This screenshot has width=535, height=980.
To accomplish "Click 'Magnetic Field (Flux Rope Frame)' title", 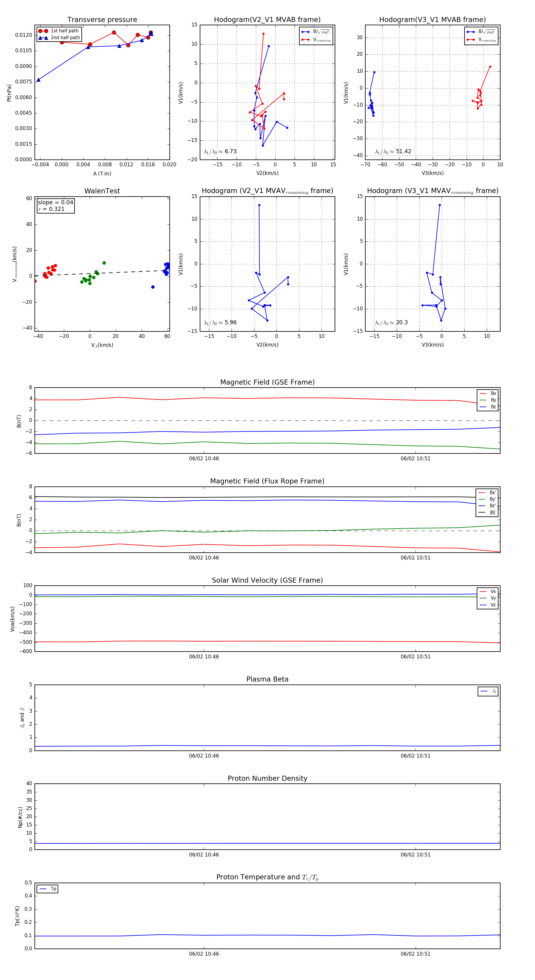I will pyautogui.click(x=267, y=481).
